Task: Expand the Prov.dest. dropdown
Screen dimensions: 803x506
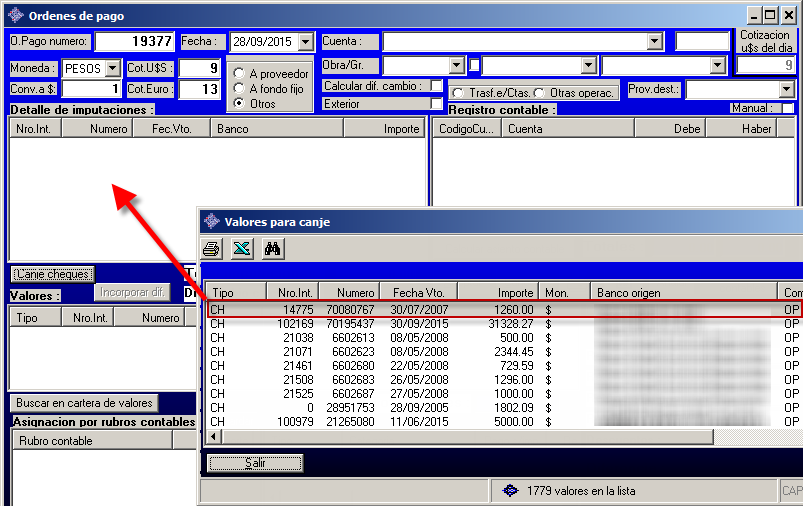Action: click(x=785, y=90)
